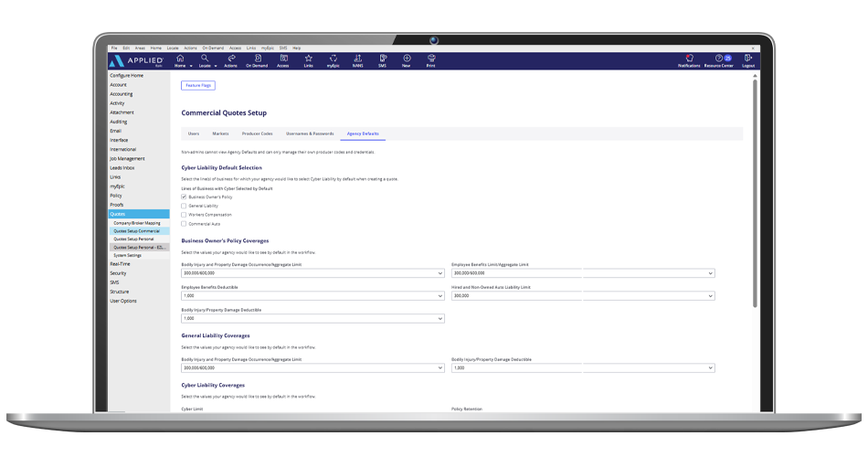
Task: Expand the Employee Benefits Deductible dropdown
Action: click(x=312, y=296)
